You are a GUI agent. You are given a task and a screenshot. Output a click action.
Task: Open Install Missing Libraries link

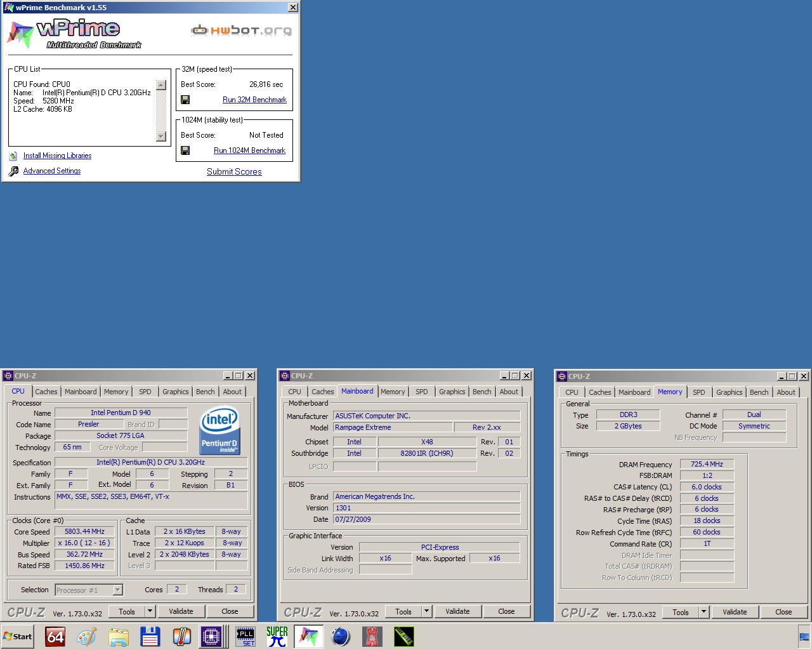click(57, 156)
